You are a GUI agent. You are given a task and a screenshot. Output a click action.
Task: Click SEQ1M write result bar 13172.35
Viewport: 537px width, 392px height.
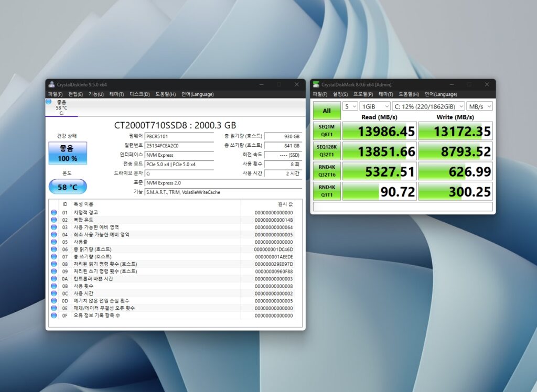coord(456,131)
